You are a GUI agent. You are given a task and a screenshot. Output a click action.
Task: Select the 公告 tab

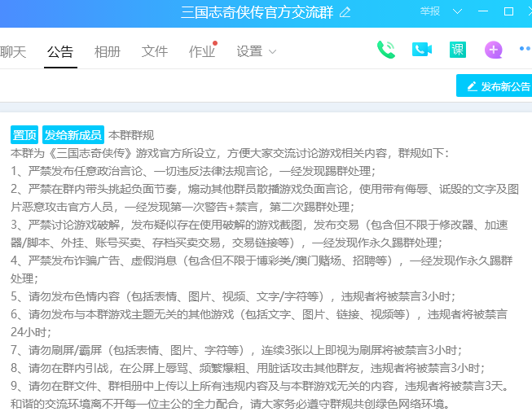click(x=60, y=51)
